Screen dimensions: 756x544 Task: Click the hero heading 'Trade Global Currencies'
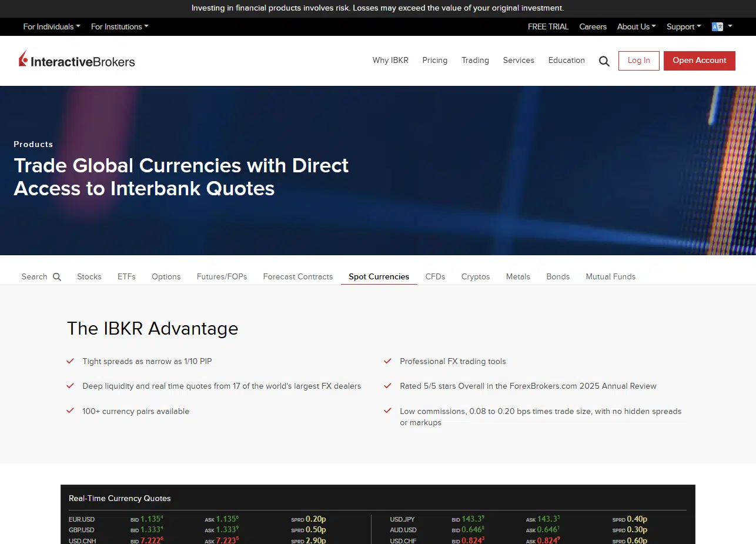[x=181, y=177]
